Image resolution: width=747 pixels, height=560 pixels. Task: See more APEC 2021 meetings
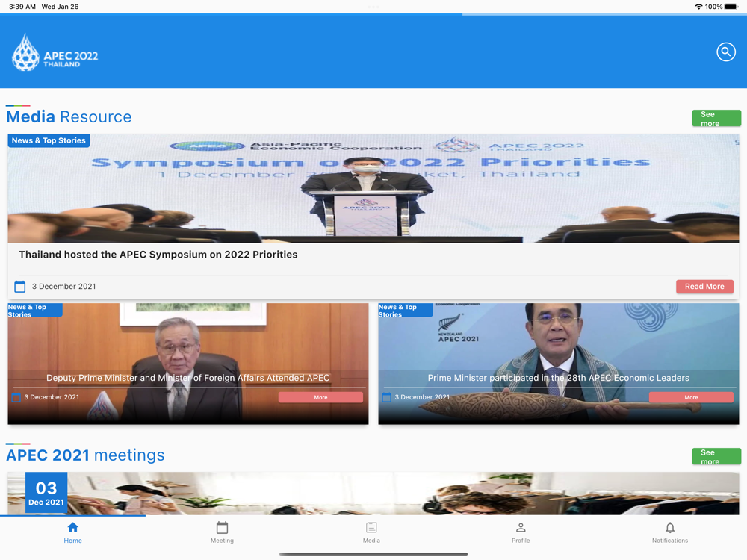pos(716,457)
